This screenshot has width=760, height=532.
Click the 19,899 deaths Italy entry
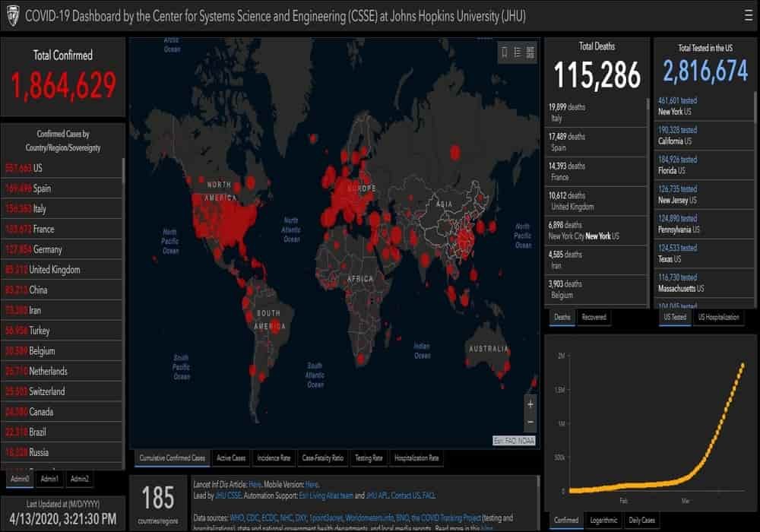596,112
